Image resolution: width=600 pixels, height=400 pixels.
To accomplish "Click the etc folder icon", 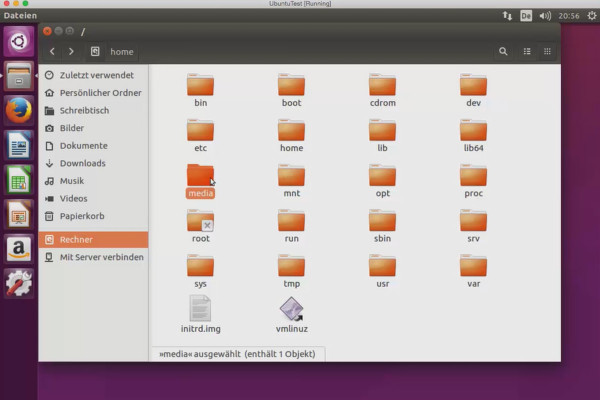I will [201, 131].
